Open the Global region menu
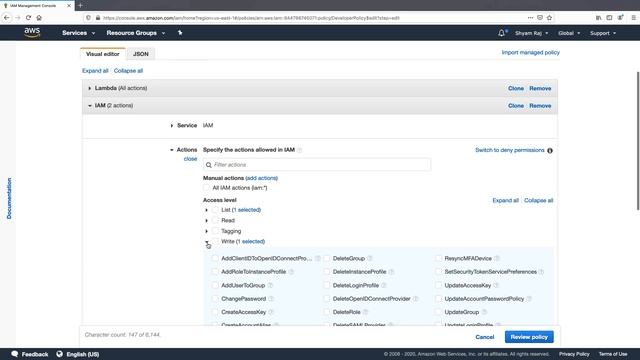 pos(569,33)
